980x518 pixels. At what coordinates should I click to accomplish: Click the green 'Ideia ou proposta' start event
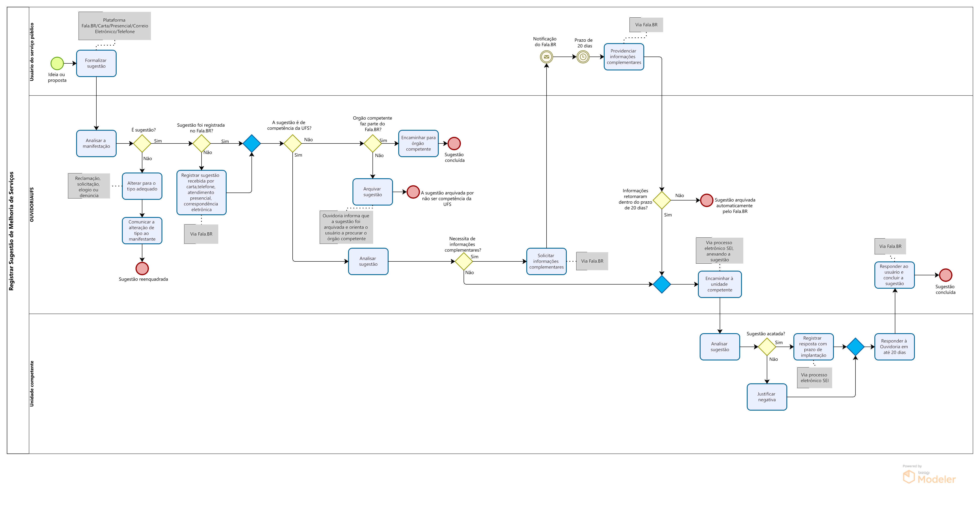click(57, 64)
